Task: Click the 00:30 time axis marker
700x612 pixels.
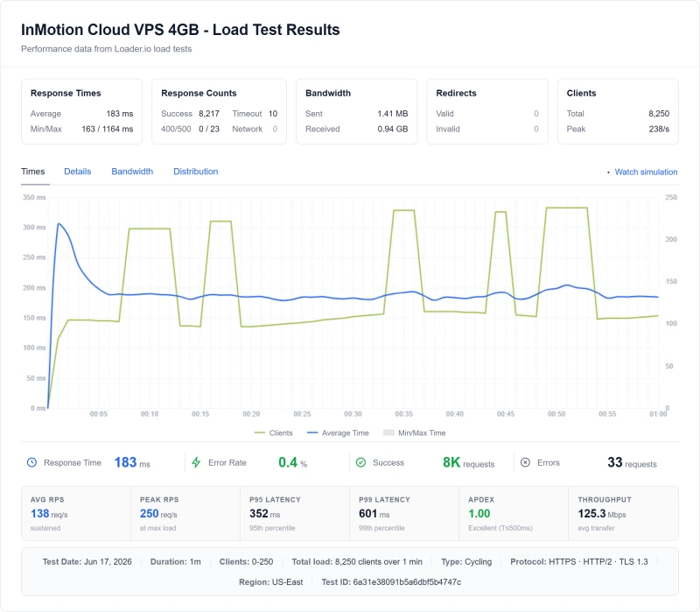Action: (x=353, y=414)
